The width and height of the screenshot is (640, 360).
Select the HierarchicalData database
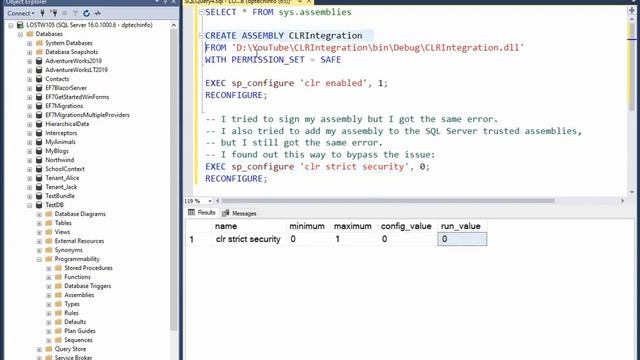[x=67, y=124]
